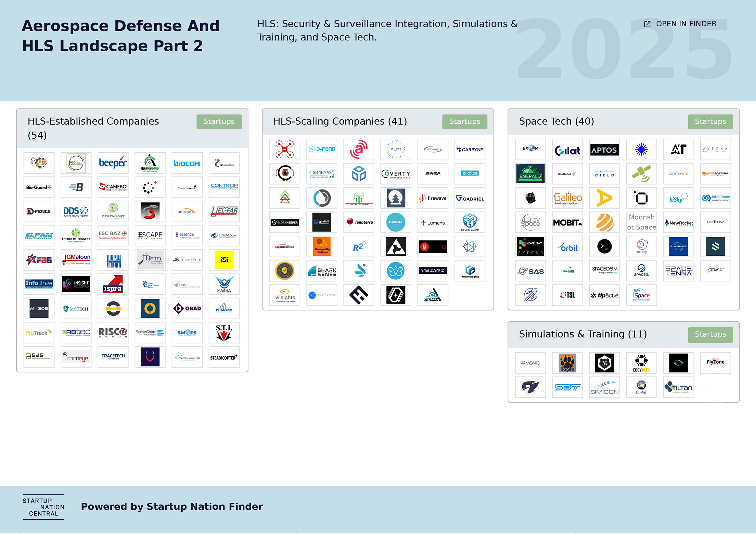
Task: Open the S.T.I. logo tile
Action: (x=224, y=333)
